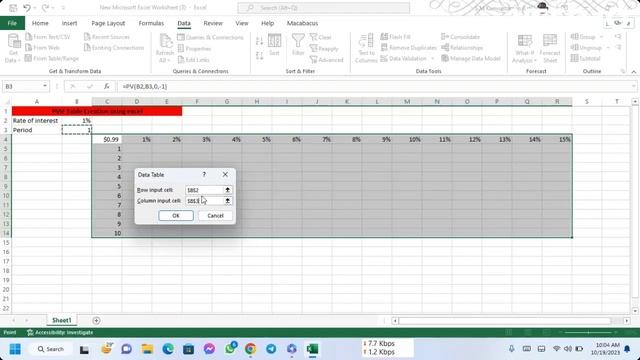Click the Filter funnel icon

tap(298, 45)
